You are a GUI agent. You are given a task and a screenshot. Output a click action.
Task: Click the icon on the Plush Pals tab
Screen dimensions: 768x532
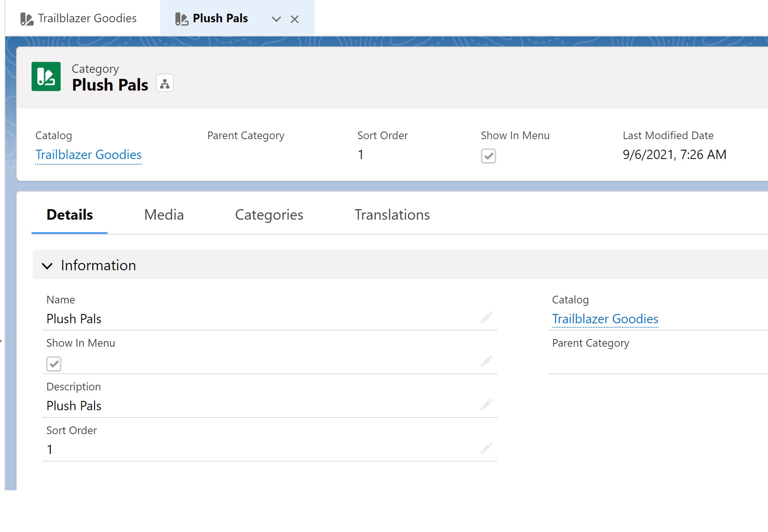[x=182, y=19]
